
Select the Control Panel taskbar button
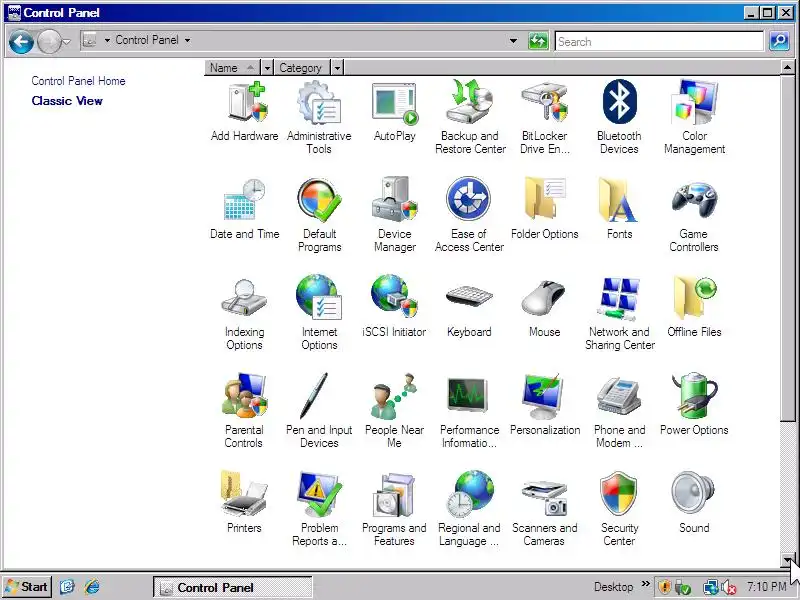233,588
